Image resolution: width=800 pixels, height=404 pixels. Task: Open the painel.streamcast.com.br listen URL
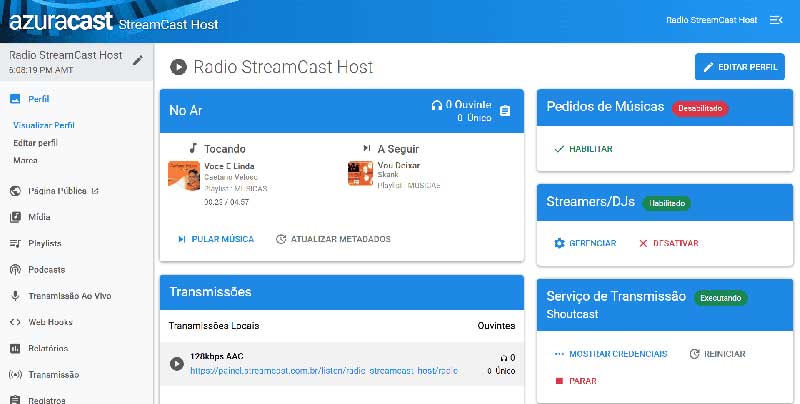[x=324, y=371]
